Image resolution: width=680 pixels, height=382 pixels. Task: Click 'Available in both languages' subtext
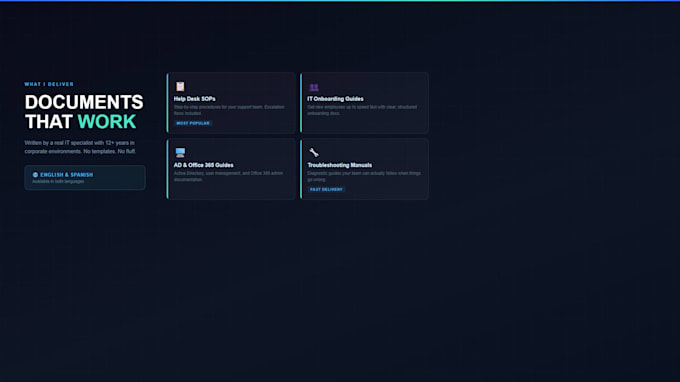tap(58, 182)
